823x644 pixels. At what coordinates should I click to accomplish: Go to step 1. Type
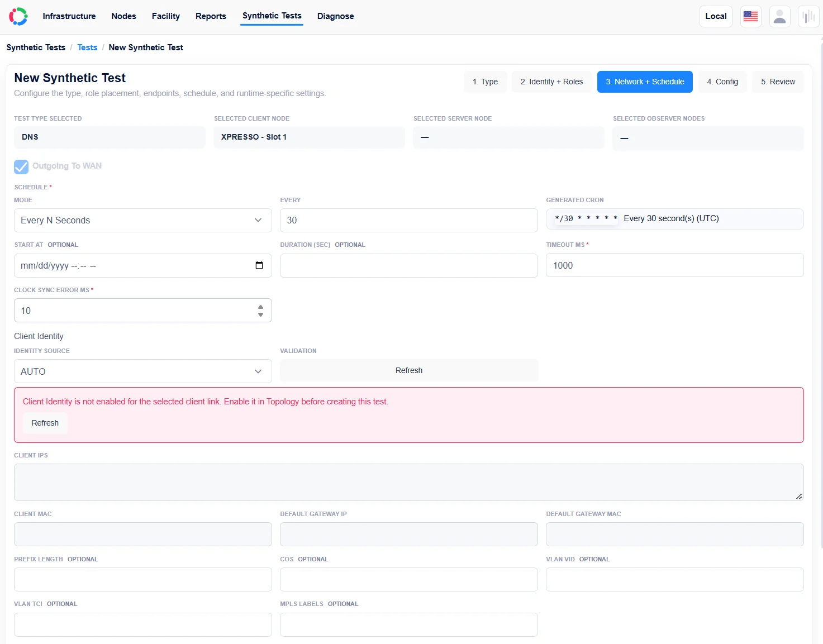(x=485, y=82)
